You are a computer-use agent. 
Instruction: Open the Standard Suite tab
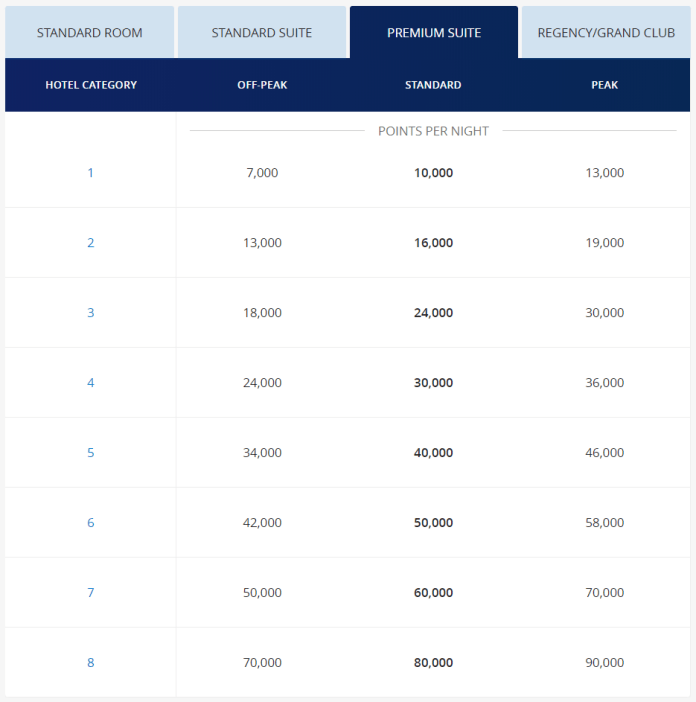262,33
